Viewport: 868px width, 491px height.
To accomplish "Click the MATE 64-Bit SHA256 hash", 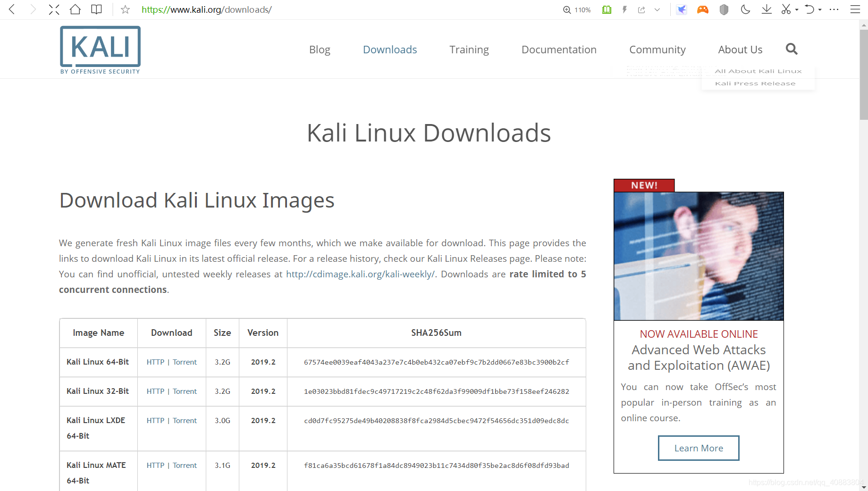I will [x=437, y=466].
